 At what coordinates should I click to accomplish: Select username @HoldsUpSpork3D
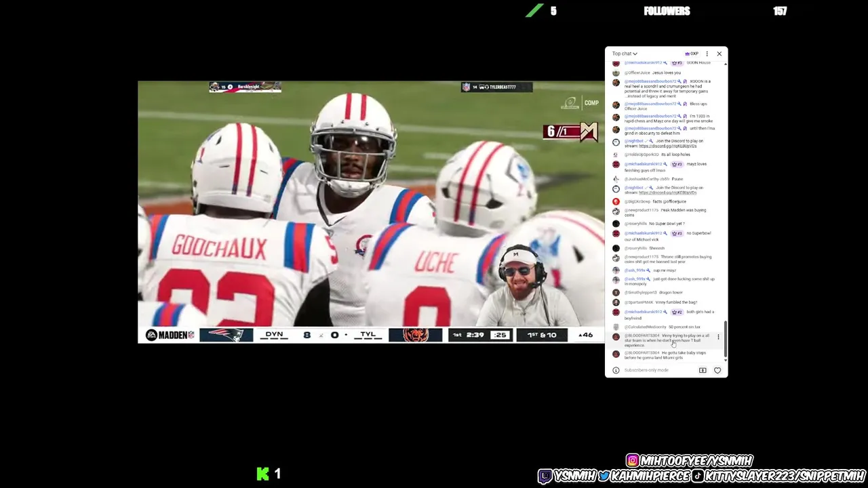point(641,155)
